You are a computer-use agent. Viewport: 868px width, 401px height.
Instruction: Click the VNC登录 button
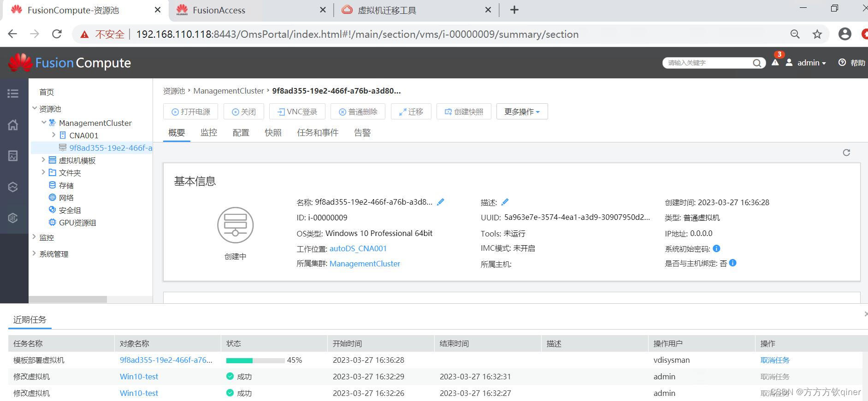[x=297, y=112]
